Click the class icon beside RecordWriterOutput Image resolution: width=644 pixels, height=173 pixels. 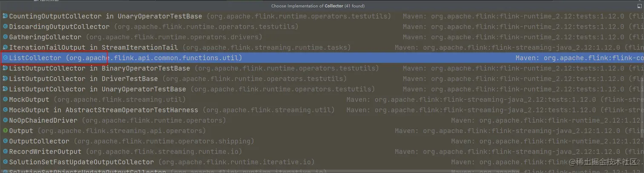(5, 151)
